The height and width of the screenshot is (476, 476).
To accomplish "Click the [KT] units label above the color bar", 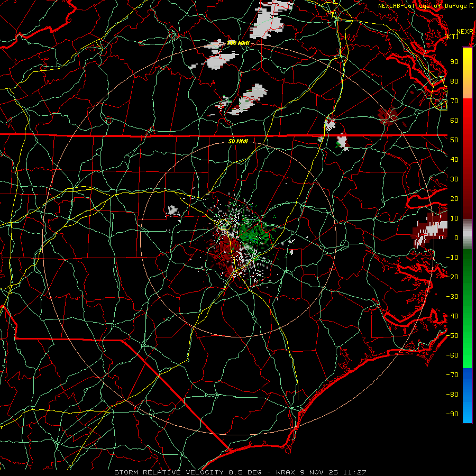I will (x=452, y=36).
